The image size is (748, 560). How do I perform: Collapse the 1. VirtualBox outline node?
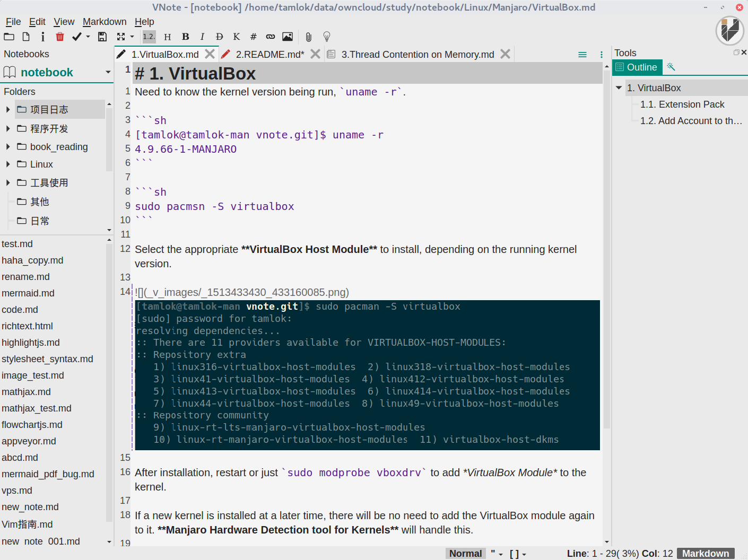[x=619, y=87]
